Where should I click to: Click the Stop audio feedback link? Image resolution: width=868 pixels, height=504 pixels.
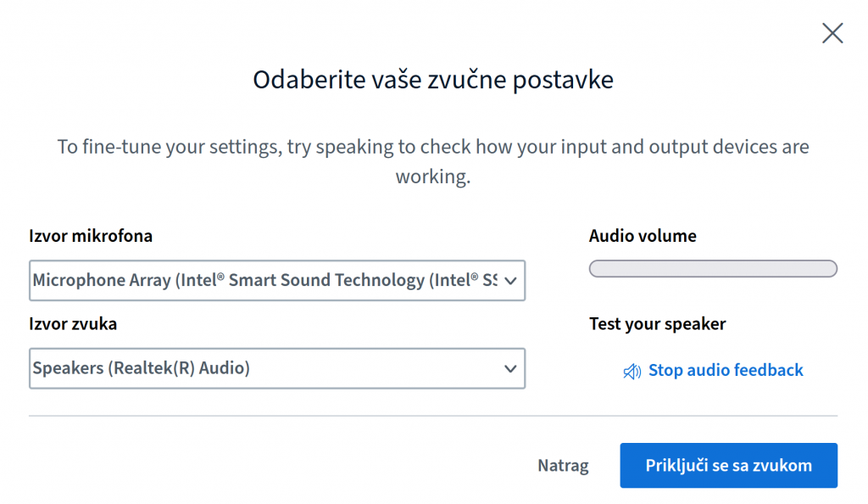coord(713,370)
